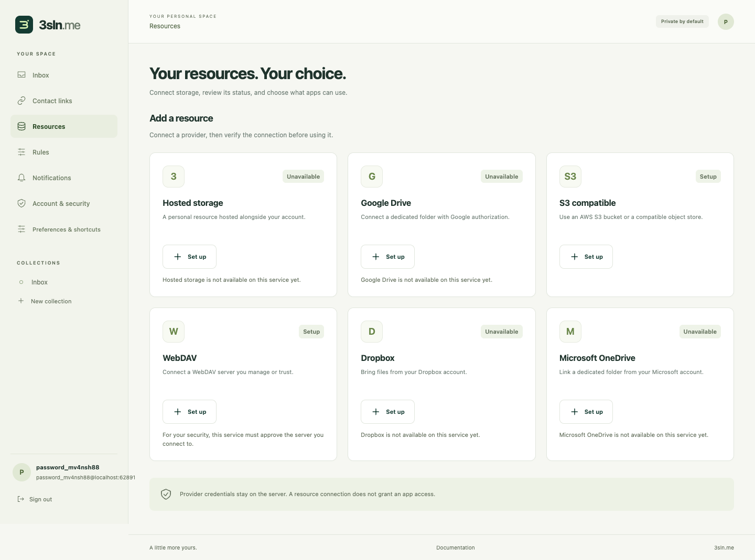Click the Hosted storage "3" provider icon
Screen dimensions: 755x560
point(174,177)
